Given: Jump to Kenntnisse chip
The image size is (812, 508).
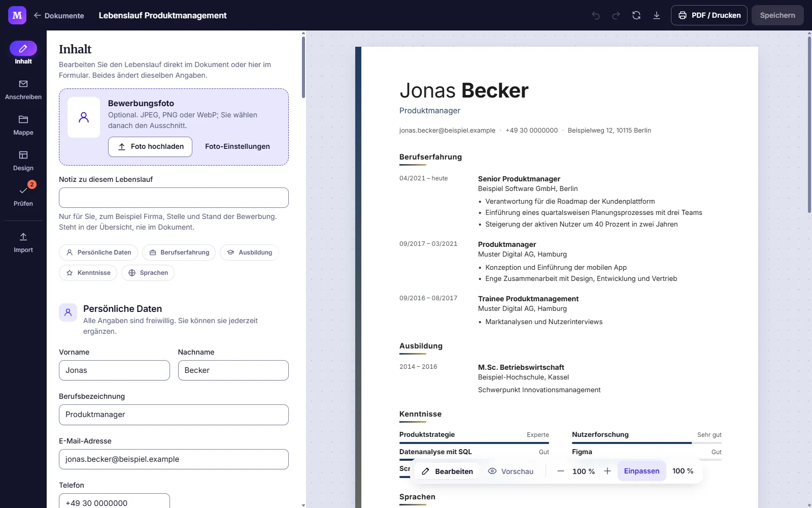Looking at the screenshot, I should [88, 273].
